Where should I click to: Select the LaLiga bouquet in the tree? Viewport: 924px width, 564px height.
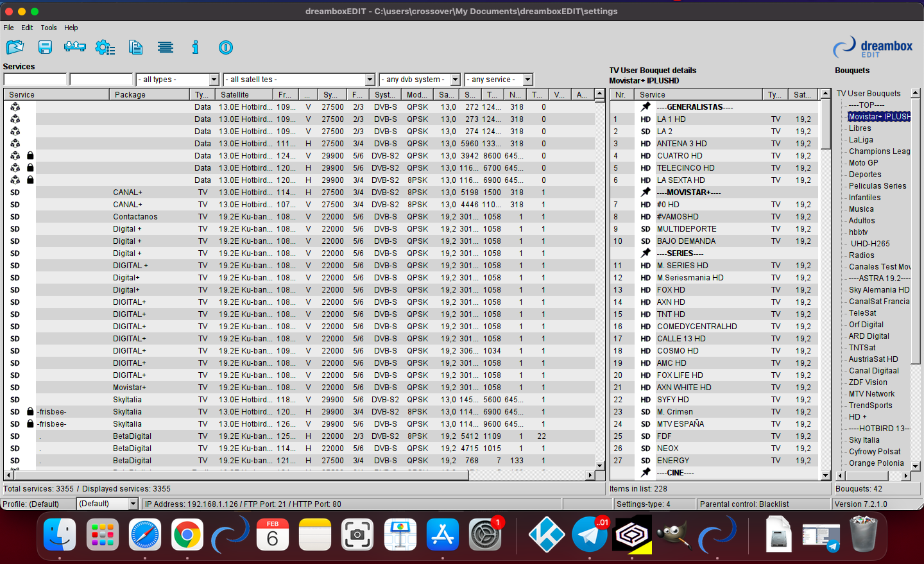tap(860, 140)
